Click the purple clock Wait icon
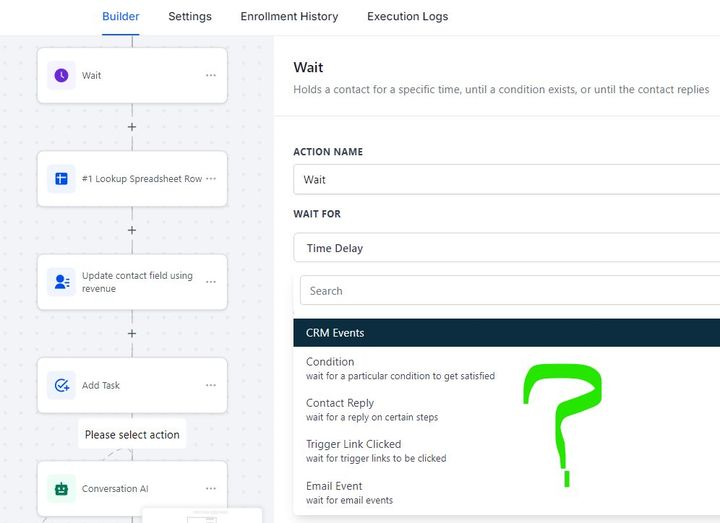Viewport: 720px width, 523px height. 62,75
